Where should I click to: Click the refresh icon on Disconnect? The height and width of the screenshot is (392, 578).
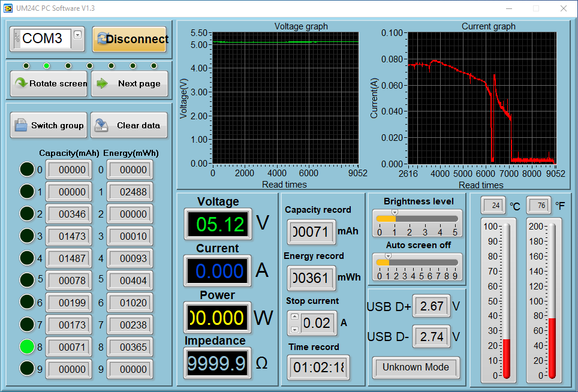102,38
